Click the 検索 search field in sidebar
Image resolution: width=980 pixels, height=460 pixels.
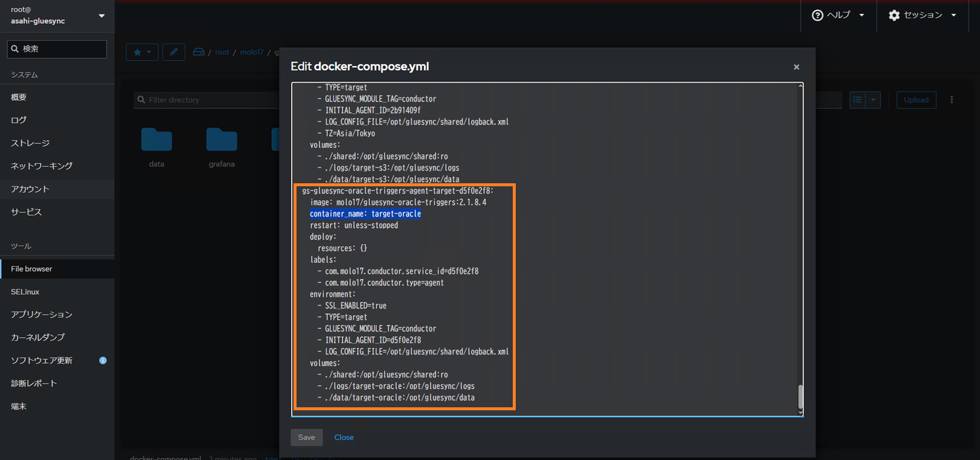(x=58, y=49)
